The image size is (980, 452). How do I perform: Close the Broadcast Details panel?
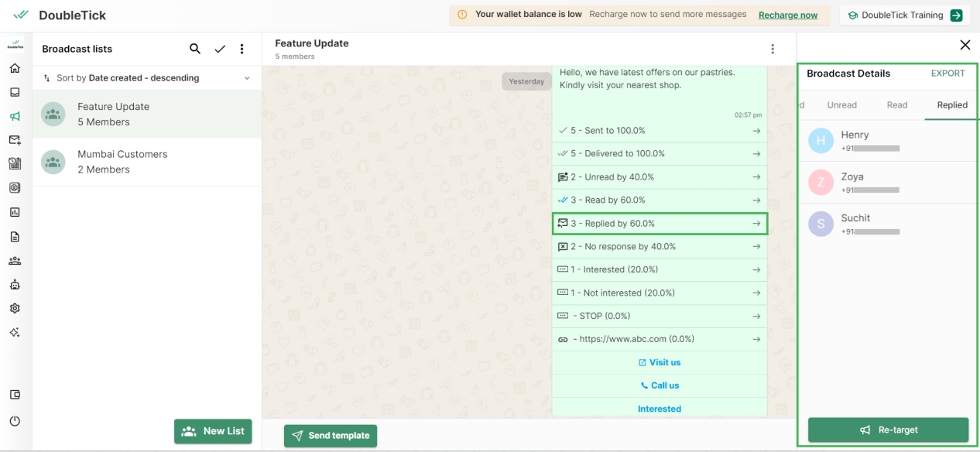point(965,45)
